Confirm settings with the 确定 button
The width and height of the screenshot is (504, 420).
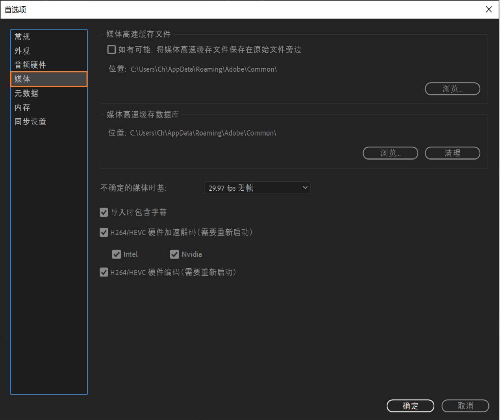click(x=410, y=406)
